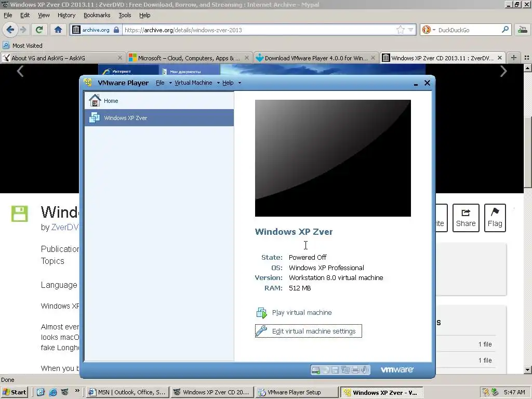Click Edit virtual machine settings link
Screen dimensions: 532x399
point(314,331)
